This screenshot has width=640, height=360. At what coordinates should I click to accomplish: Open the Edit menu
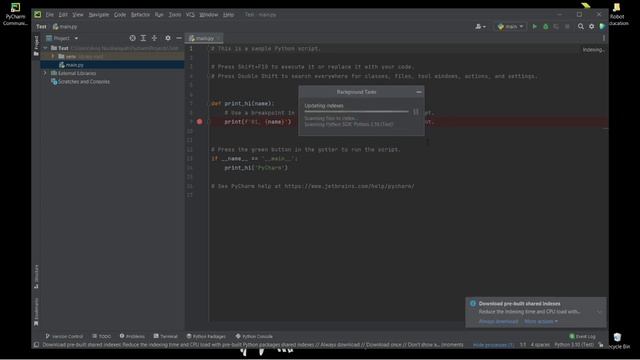[63, 15]
